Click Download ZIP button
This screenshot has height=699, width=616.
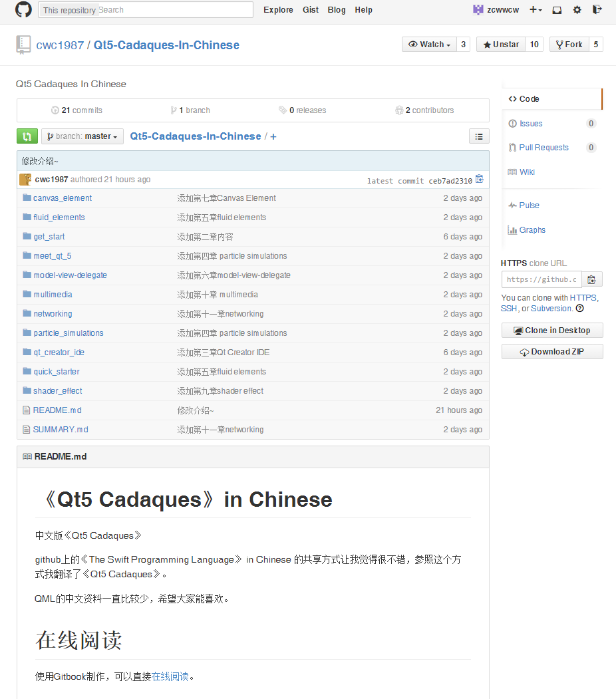point(552,352)
